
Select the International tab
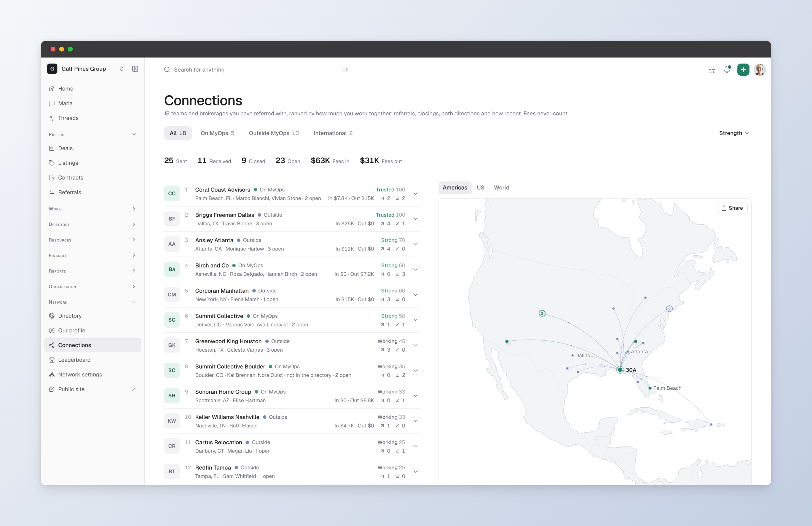(333, 133)
